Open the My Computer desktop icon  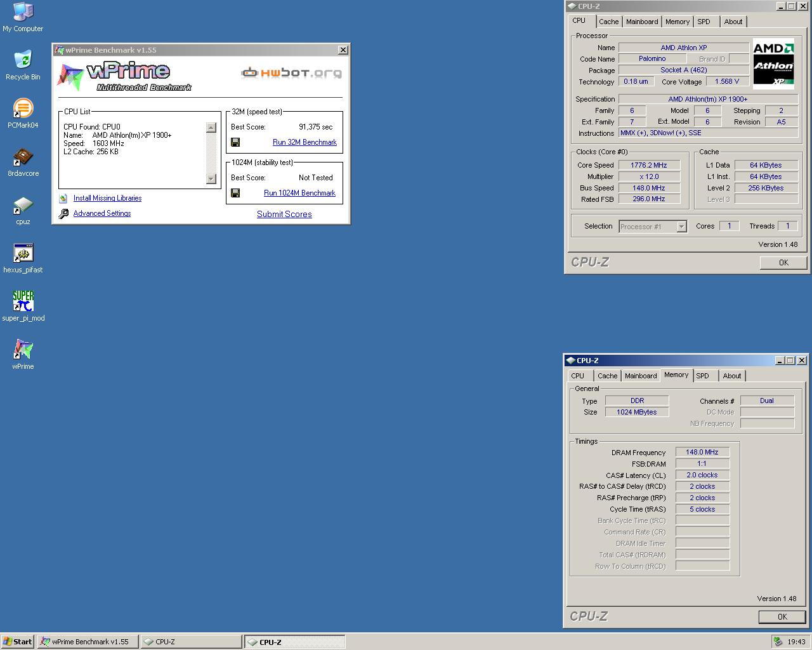point(23,17)
